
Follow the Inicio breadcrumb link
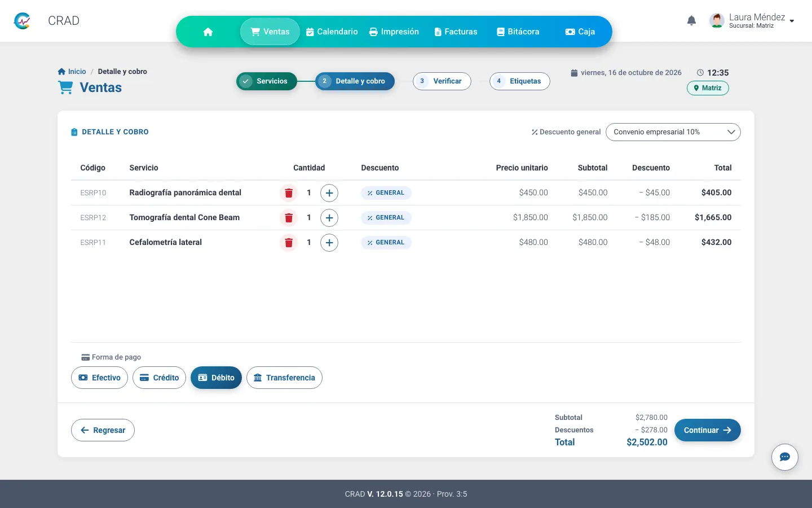click(x=72, y=72)
